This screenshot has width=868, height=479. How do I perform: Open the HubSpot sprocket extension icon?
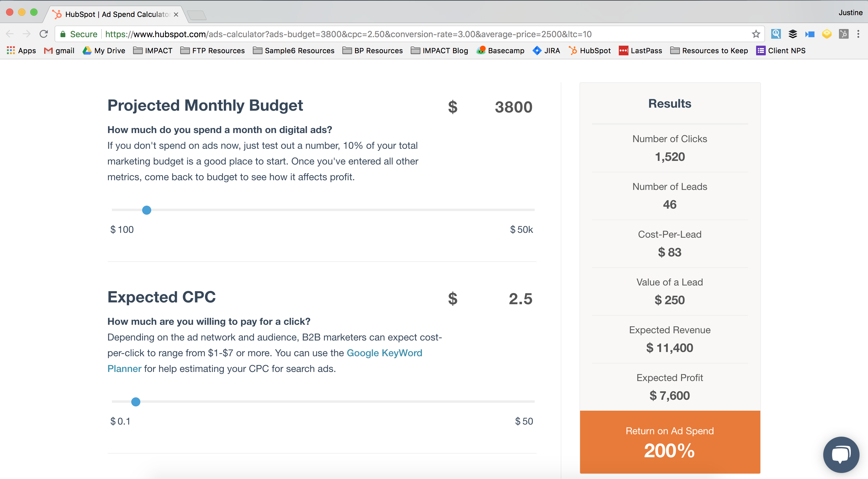(x=844, y=34)
